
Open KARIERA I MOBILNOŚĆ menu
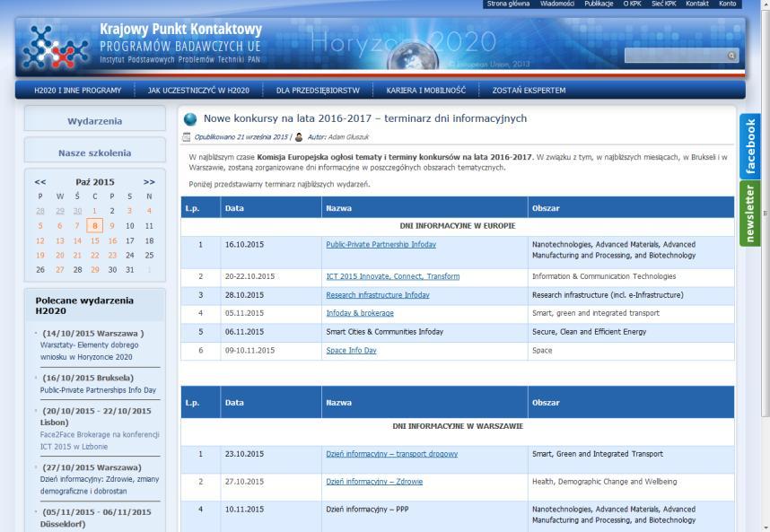tap(425, 91)
